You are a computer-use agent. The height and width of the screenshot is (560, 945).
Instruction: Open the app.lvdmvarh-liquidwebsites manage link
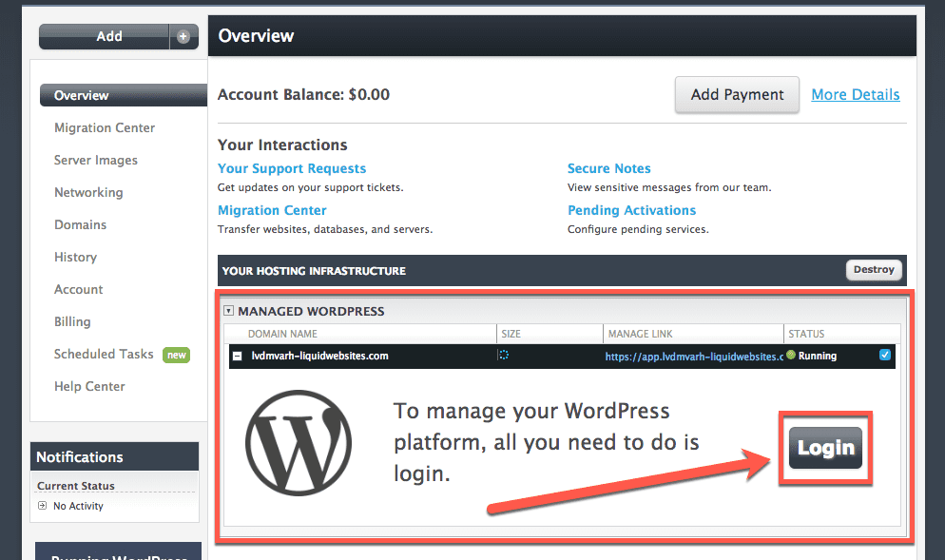[x=694, y=357]
